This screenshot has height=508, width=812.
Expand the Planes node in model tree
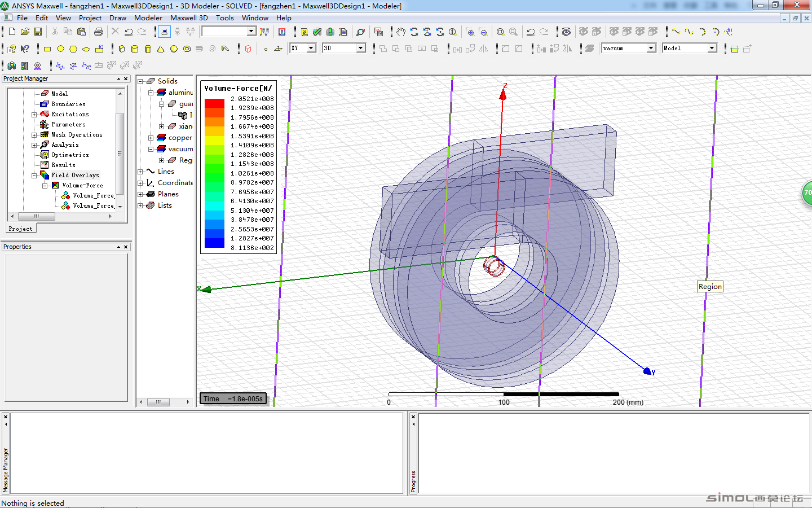point(140,194)
